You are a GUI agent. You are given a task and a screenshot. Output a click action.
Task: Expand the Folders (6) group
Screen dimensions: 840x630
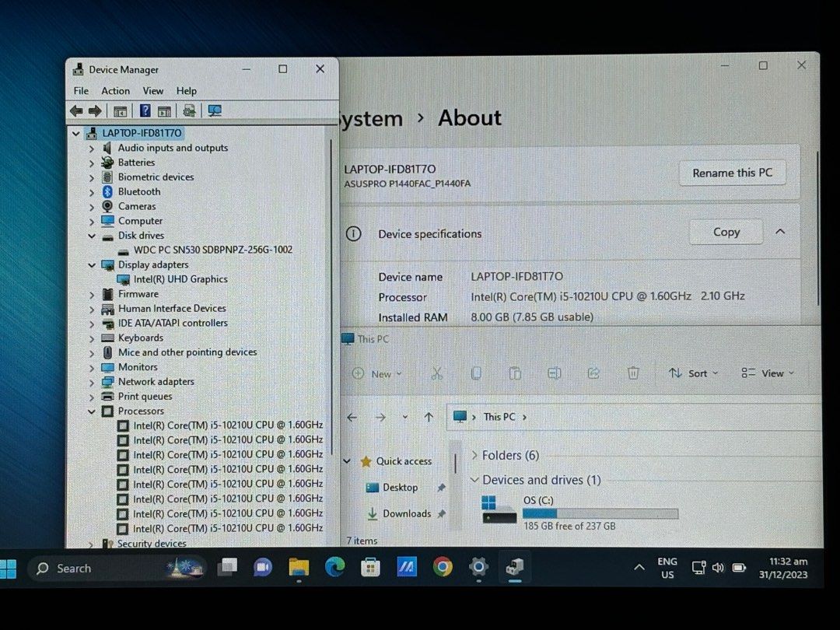[x=475, y=456]
